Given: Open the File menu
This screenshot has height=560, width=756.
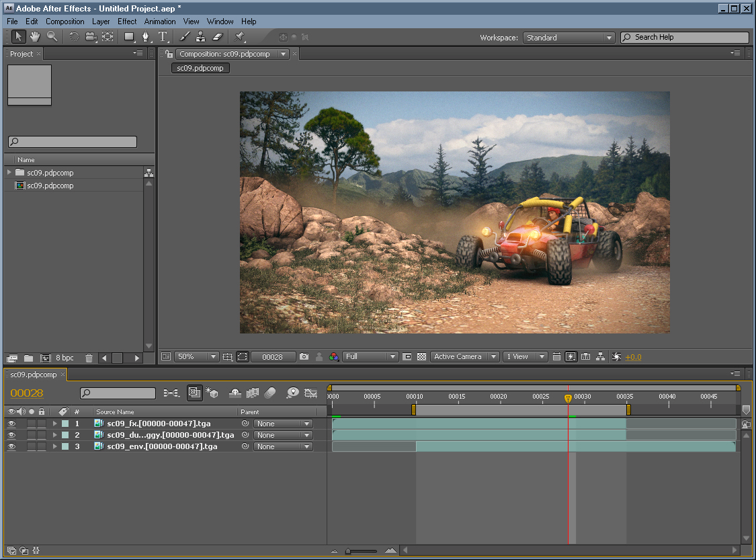Looking at the screenshot, I should tap(12, 22).
